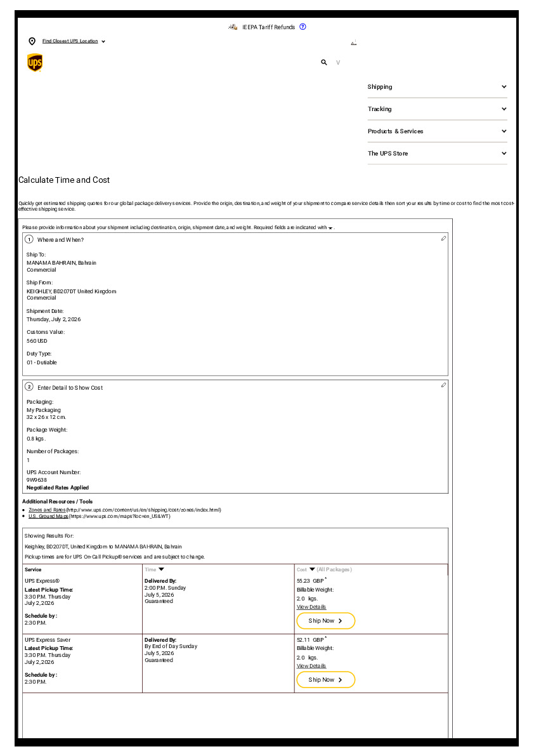The image size is (534, 756).
Task: Sort results by Cost column
Action: [x=306, y=569]
